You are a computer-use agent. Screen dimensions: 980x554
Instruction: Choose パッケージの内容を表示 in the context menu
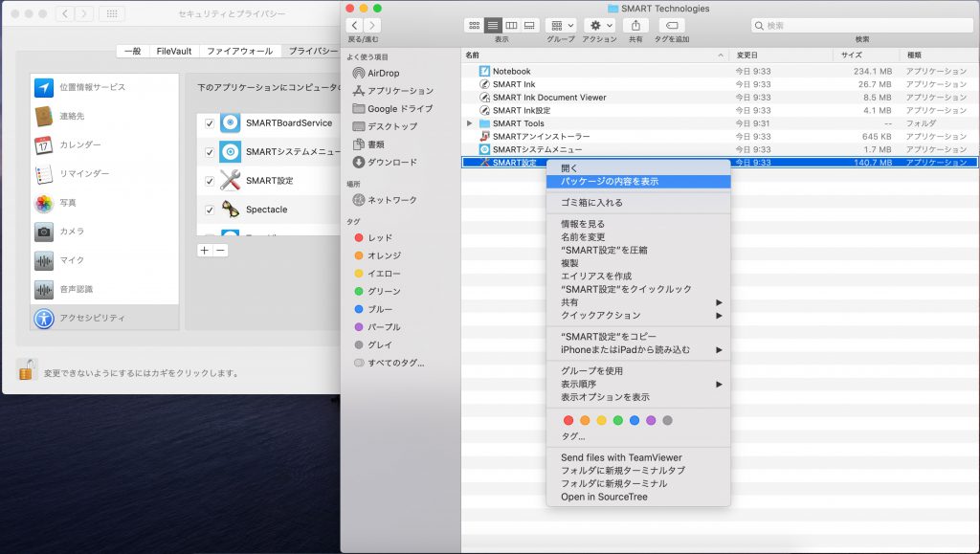coord(638,182)
